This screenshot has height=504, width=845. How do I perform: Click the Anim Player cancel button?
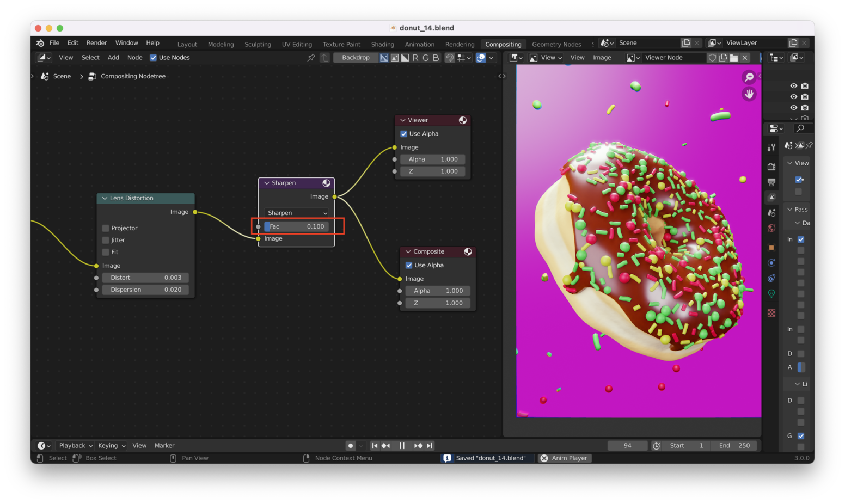pos(544,458)
